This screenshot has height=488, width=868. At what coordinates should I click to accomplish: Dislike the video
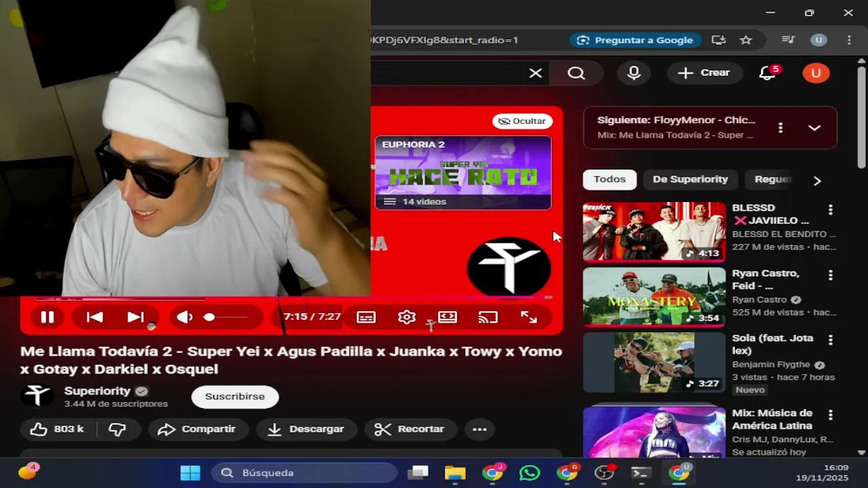pos(117,429)
